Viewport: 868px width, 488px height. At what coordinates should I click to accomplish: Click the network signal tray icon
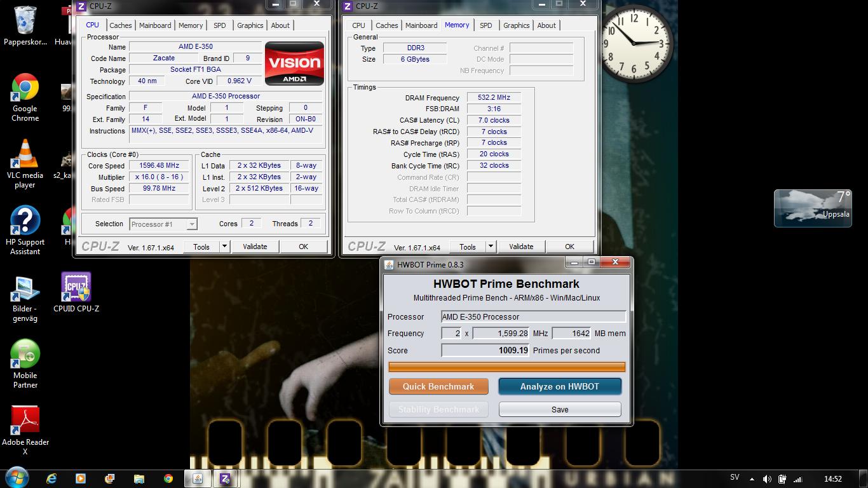[x=798, y=479]
